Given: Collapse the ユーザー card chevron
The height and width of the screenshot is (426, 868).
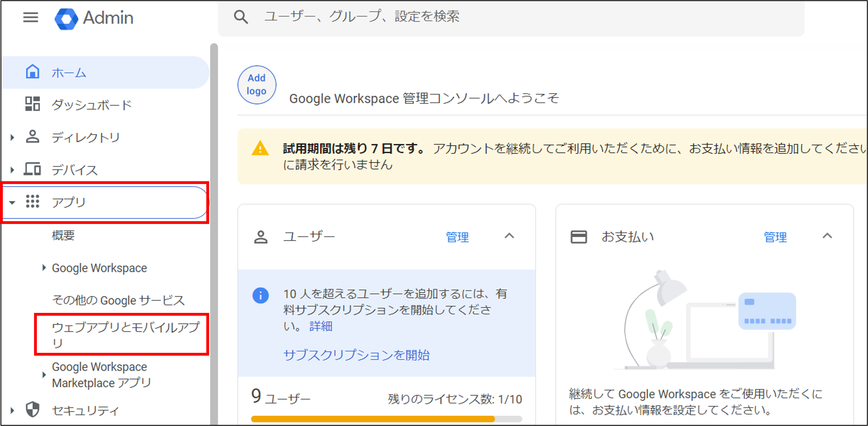Looking at the screenshot, I should (509, 236).
